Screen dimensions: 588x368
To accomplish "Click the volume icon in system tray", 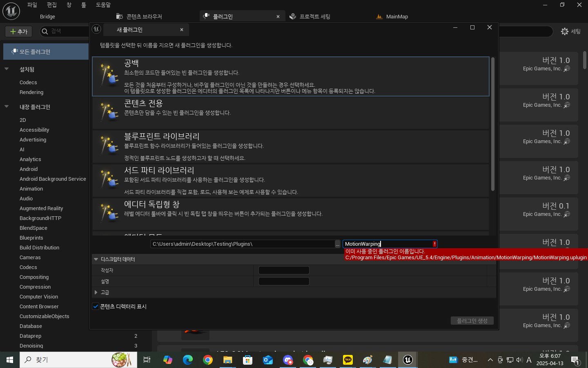I will (x=519, y=360).
